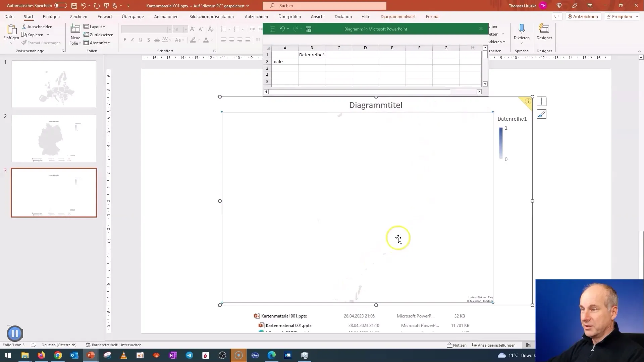Select all cells corner in data sheet
This screenshot has width=644, height=362.
(x=268, y=48)
